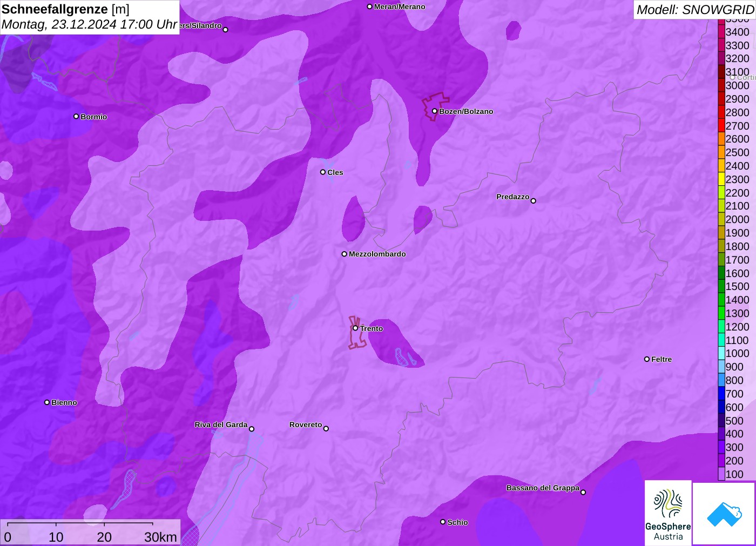Viewport: 756px width, 546px height.
Task: Click the Predazzo location marker
Action: [x=534, y=201]
